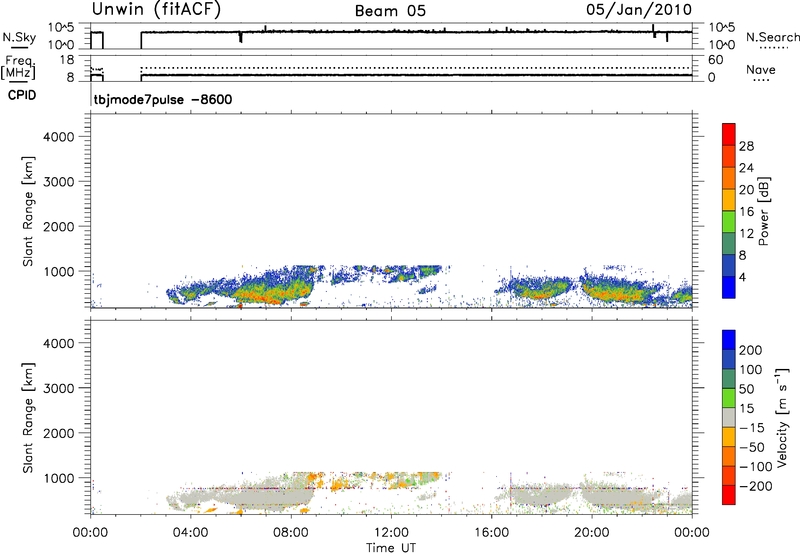Click the date "05/Jan/2010"
Screen dimensions: 800x554
639,10
